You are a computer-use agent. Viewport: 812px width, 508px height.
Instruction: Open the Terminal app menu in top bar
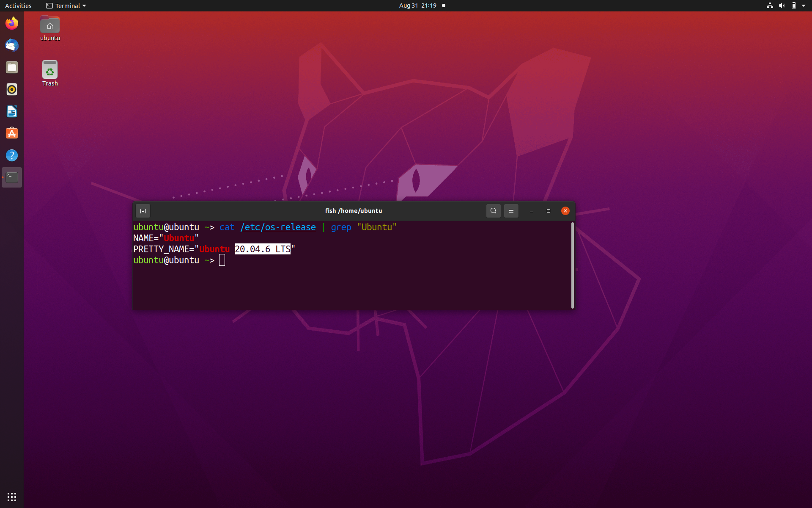[x=66, y=6]
